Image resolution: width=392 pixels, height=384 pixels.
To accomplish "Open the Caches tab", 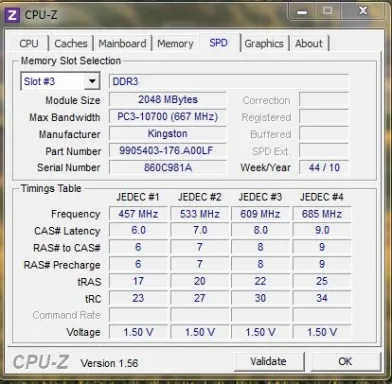I will pos(71,44).
